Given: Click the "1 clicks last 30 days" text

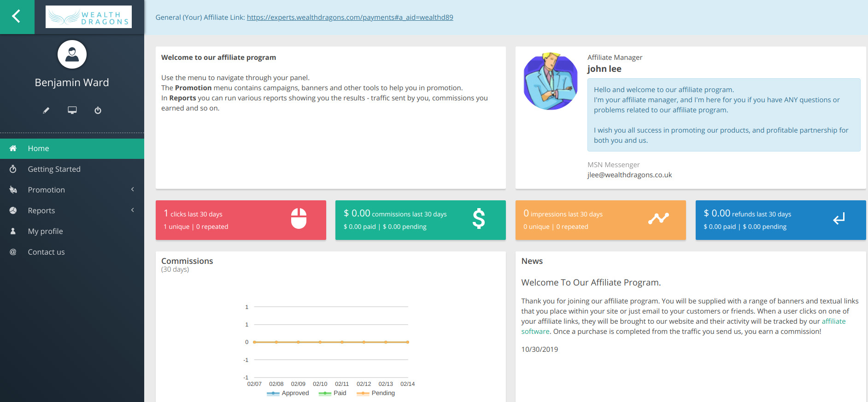Looking at the screenshot, I should coord(193,214).
